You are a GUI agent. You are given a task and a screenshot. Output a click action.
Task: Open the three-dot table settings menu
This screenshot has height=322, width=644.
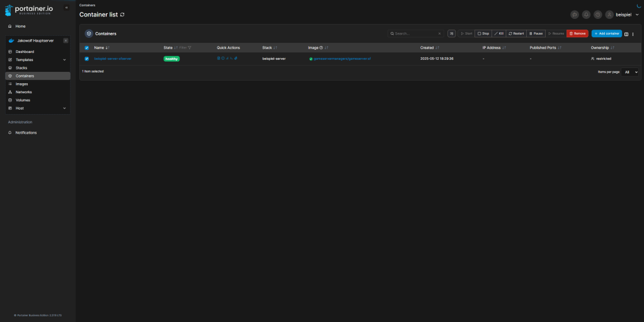[x=633, y=34]
